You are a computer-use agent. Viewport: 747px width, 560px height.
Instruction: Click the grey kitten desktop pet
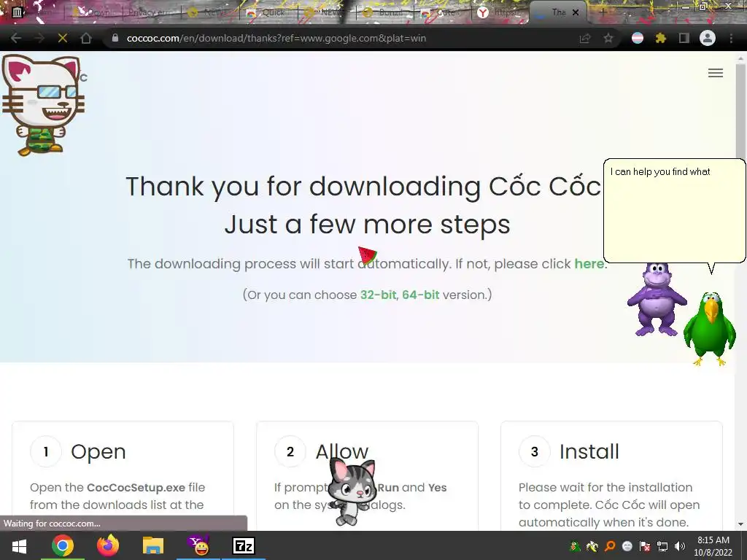tap(352, 491)
